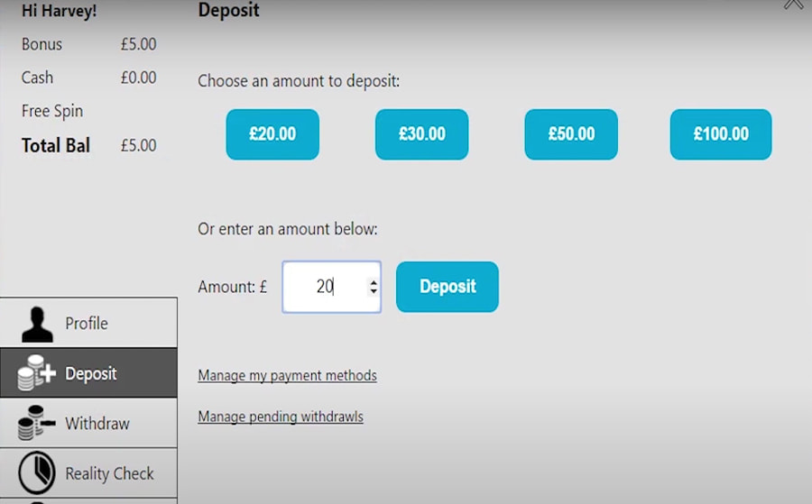Click into the Amount input field
The image size is (812, 504).
click(x=322, y=287)
